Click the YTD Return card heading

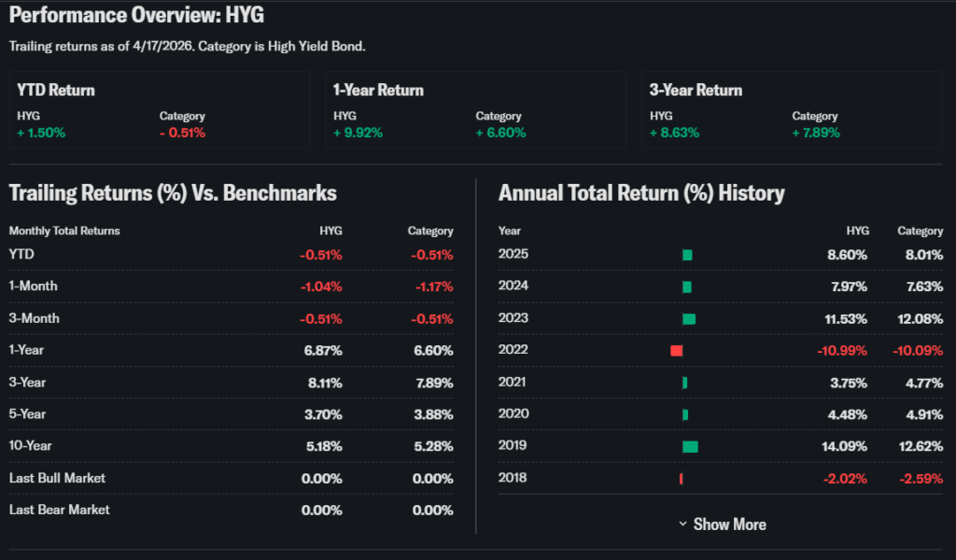[56, 91]
